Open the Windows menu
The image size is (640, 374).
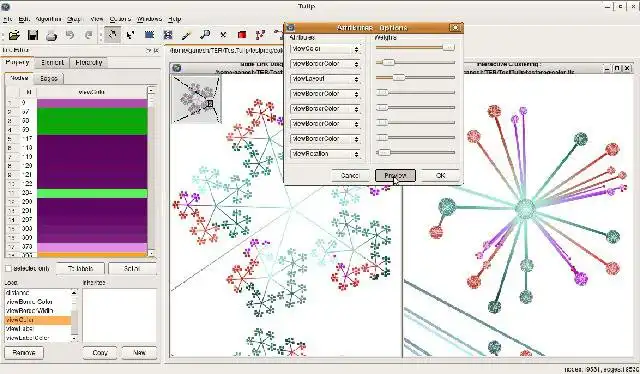click(149, 19)
